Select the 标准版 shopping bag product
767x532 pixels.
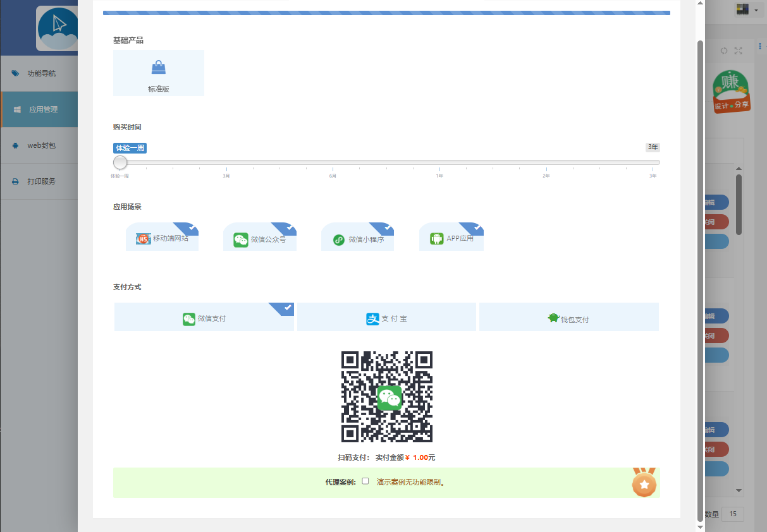159,73
